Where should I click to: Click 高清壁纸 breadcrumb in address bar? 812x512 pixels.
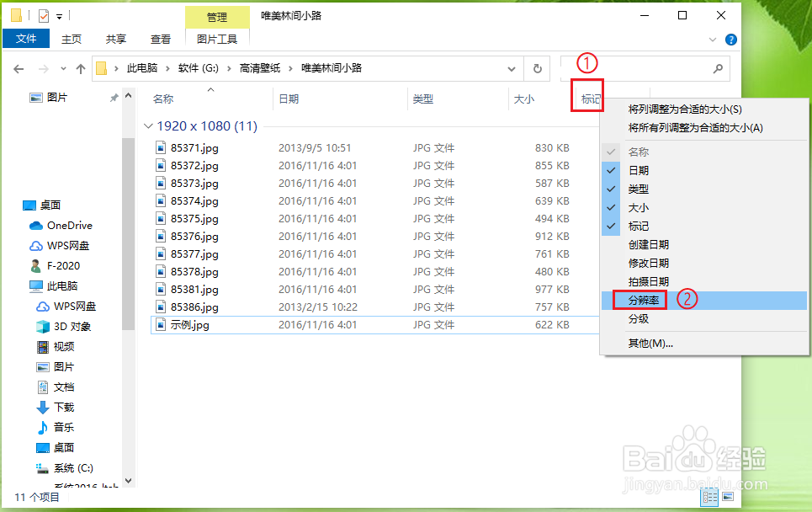[x=260, y=68]
